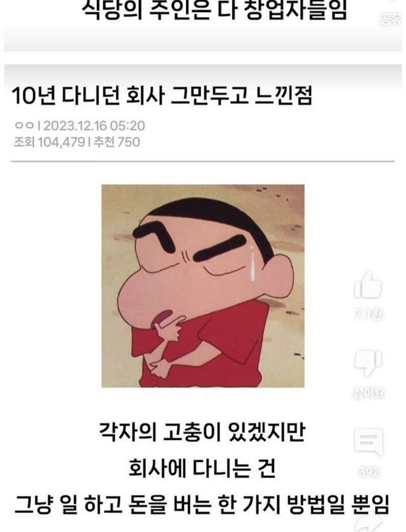This screenshot has width=406, height=532.
Task: Click the divider line below post metadata
Action: click(x=202, y=161)
